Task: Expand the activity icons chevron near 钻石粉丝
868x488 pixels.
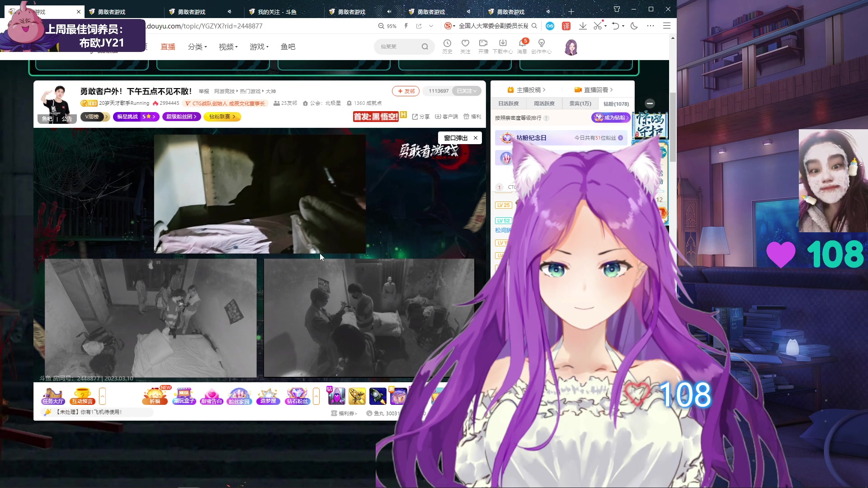Action: click(316, 396)
